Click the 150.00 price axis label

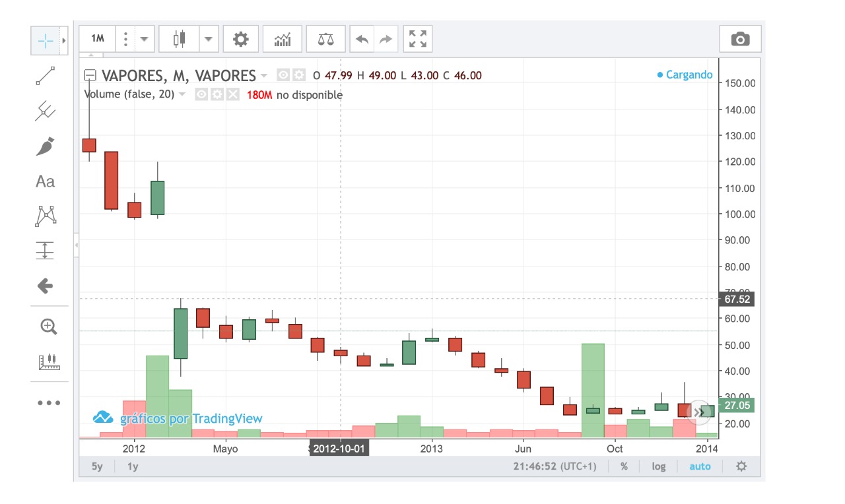point(739,83)
